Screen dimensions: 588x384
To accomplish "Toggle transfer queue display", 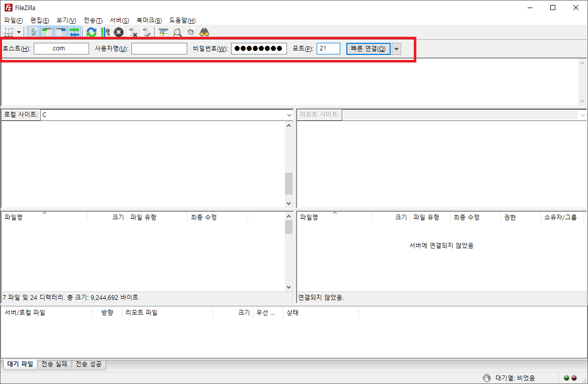I will pyautogui.click(x=74, y=32).
